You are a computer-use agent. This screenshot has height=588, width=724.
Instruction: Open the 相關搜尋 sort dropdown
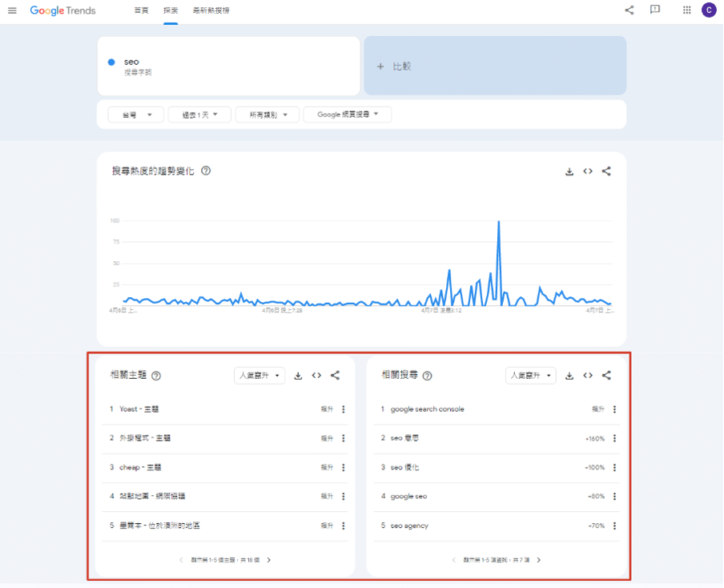(x=531, y=376)
